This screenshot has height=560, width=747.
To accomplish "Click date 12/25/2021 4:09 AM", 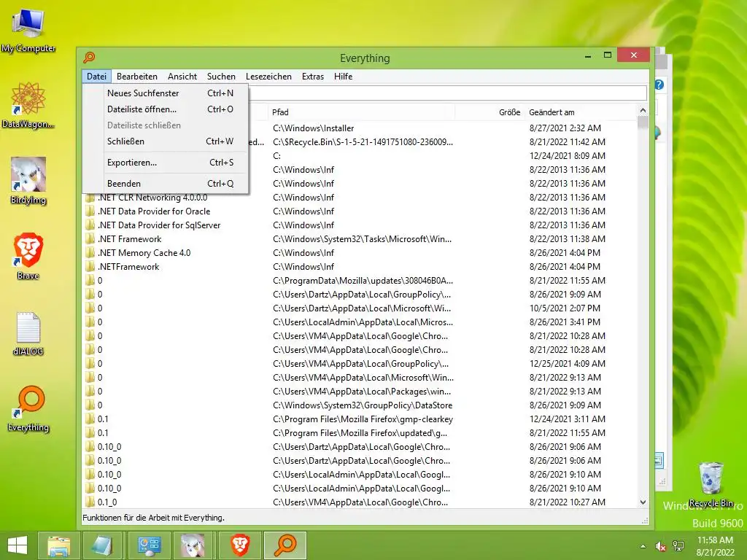I will [568, 364].
